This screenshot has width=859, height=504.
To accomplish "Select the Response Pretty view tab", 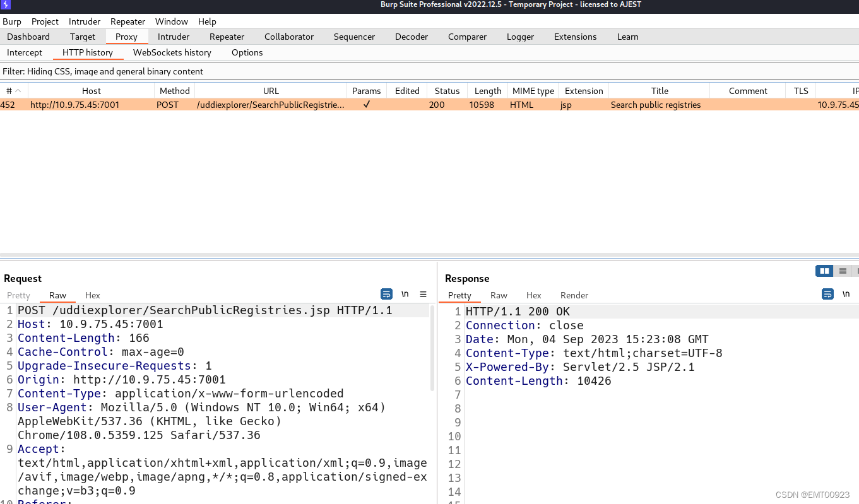I will pos(459,295).
